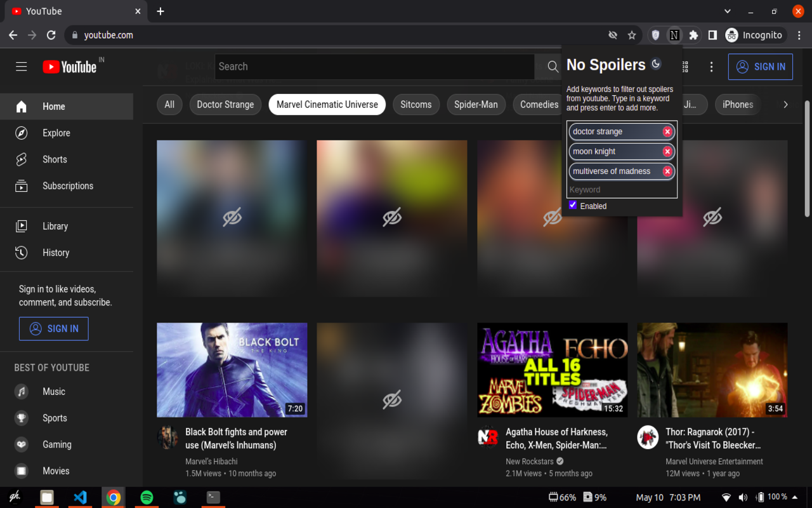This screenshot has height=508, width=812.
Task: Open Explore in the sidebar
Action: (56, 133)
